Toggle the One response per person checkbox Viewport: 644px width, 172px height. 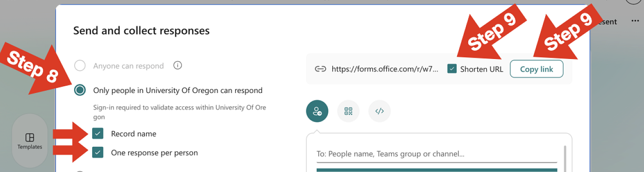[98, 153]
